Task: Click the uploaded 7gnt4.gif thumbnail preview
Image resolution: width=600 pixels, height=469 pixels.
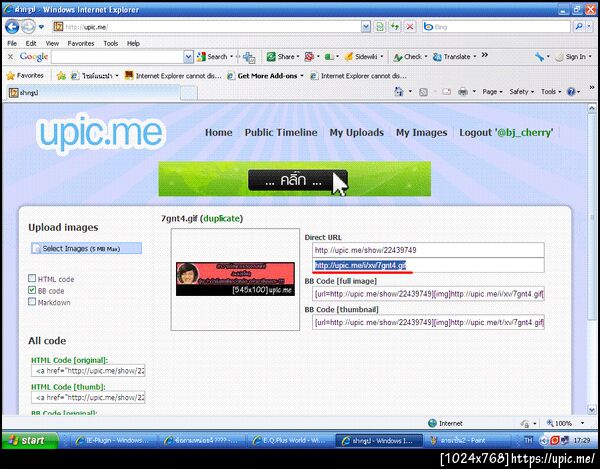Action: [235, 279]
